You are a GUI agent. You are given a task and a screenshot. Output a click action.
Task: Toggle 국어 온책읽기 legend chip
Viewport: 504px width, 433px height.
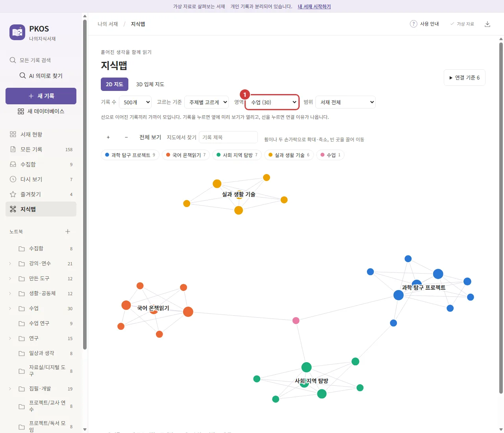[x=186, y=155]
